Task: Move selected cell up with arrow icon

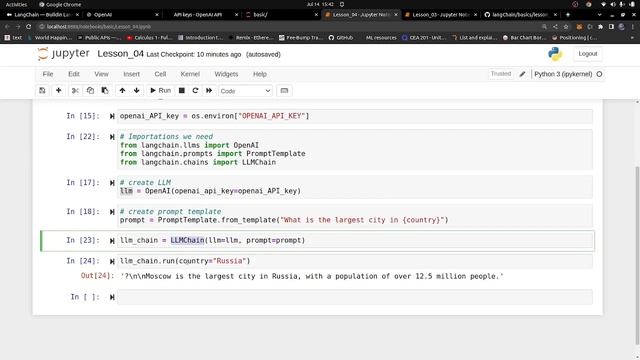Action: click(122, 91)
